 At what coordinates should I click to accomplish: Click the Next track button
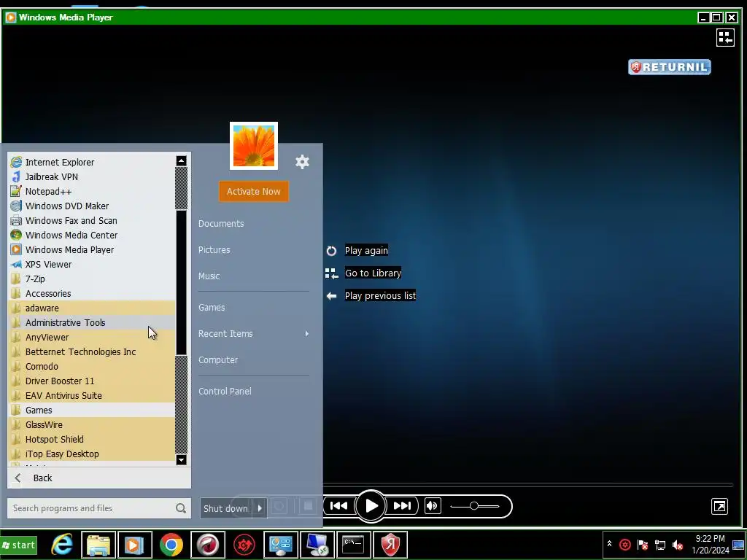click(x=402, y=506)
